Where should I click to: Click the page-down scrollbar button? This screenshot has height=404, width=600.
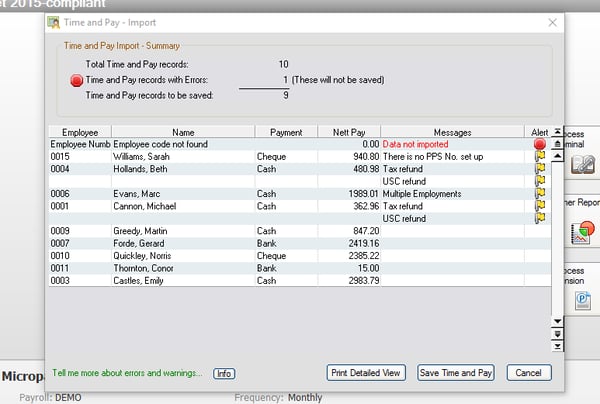[558, 334]
